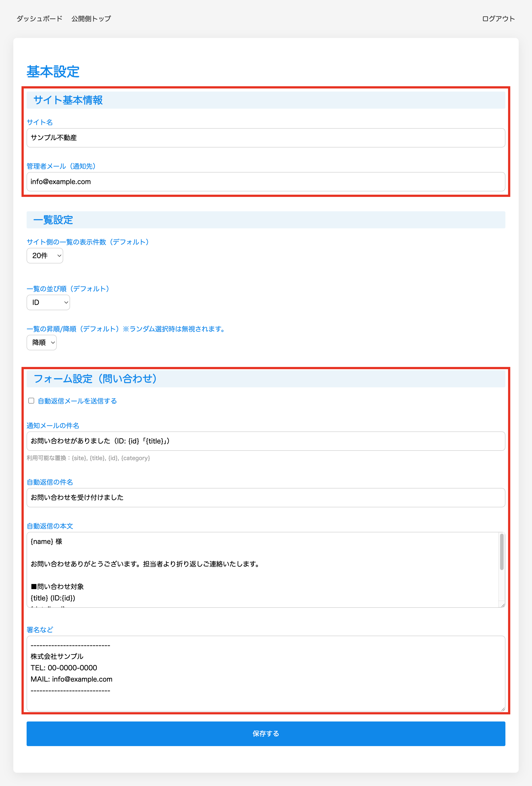This screenshot has height=786, width=532.
Task: Focus the 自動返信の件名 input field
Action: click(266, 498)
